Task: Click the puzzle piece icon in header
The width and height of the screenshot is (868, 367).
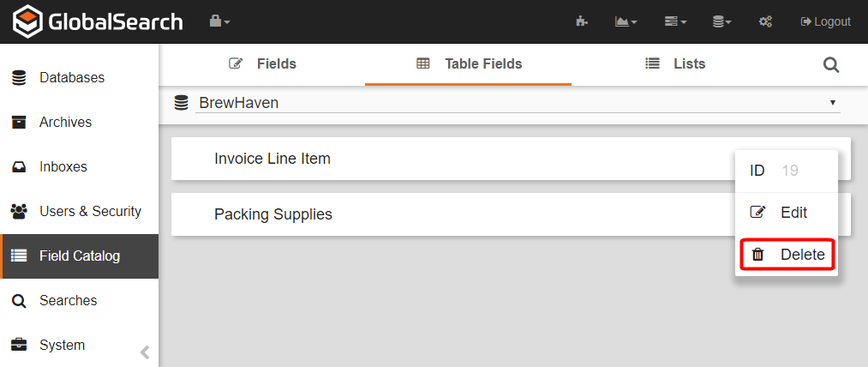Action: click(582, 21)
